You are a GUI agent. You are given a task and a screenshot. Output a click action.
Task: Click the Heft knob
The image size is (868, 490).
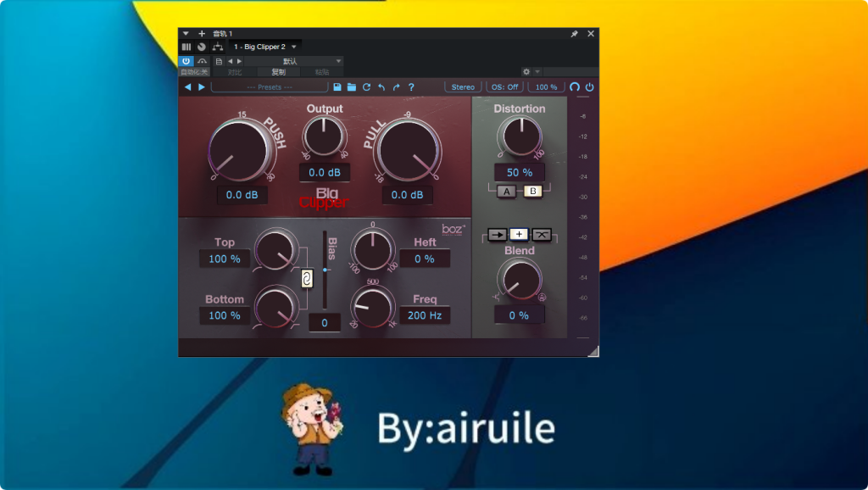373,250
